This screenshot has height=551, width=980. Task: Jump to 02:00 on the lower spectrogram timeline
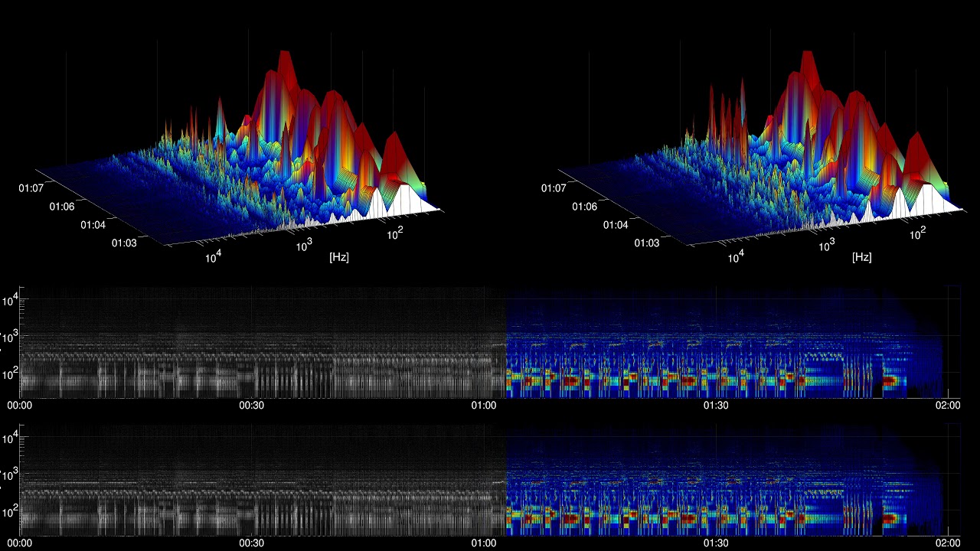click(x=948, y=543)
